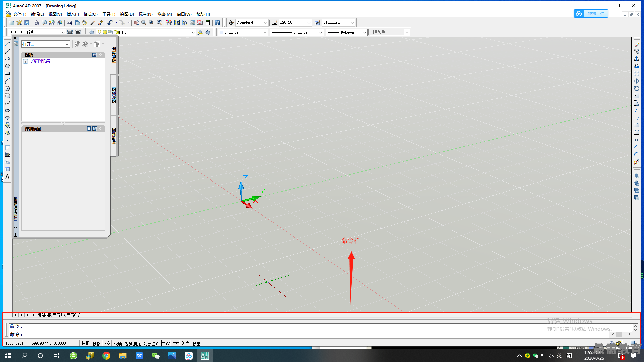Select the Erase tool in Modify toolbar
Image resolution: width=644 pixels, height=362 pixels.
point(637,44)
